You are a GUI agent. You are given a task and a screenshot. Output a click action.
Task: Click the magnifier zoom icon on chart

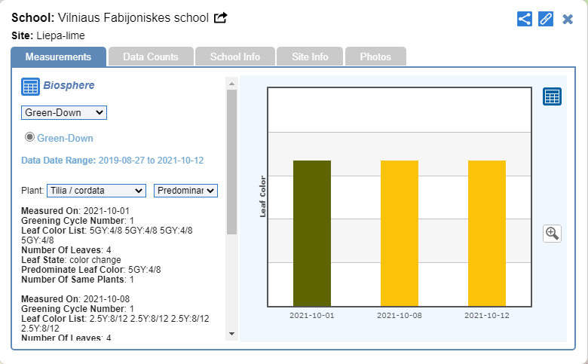[x=552, y=234]
